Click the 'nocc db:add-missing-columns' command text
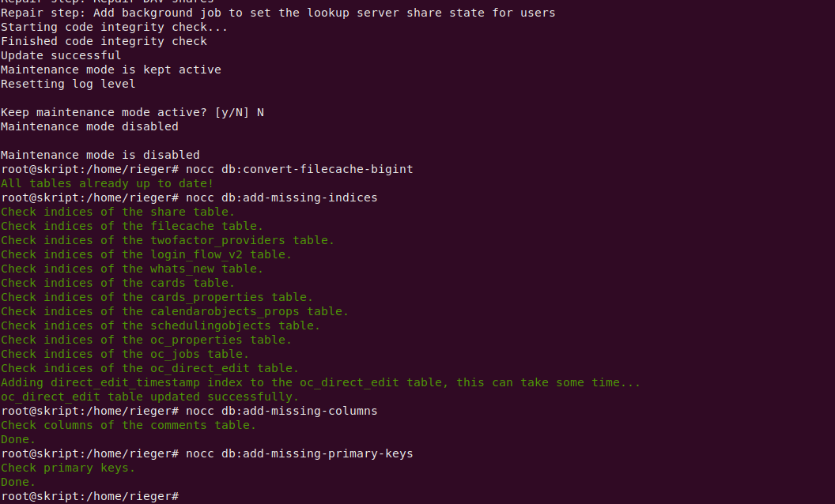The width and height of the screenshot is (835, 504). (x=281, y=411)
